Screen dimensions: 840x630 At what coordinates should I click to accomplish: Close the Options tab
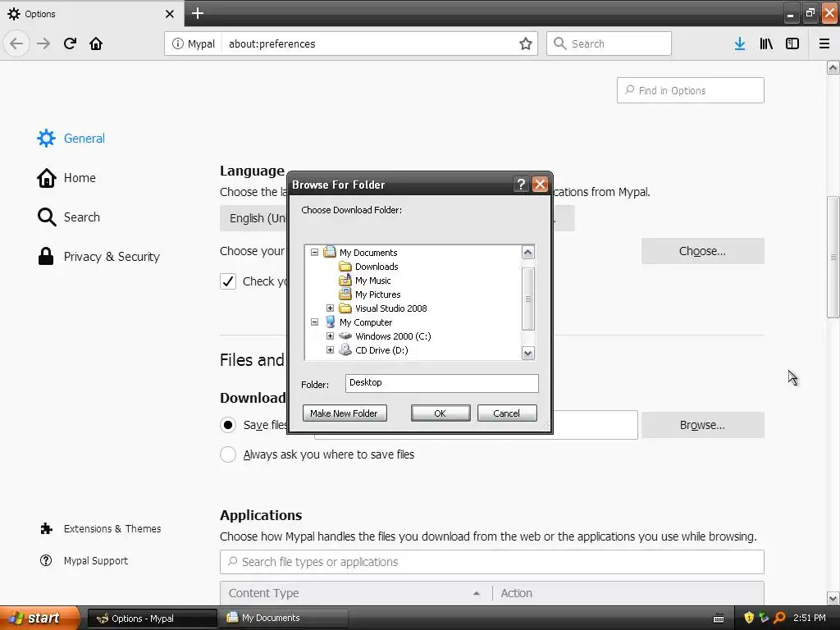click(x=169, y=14)
